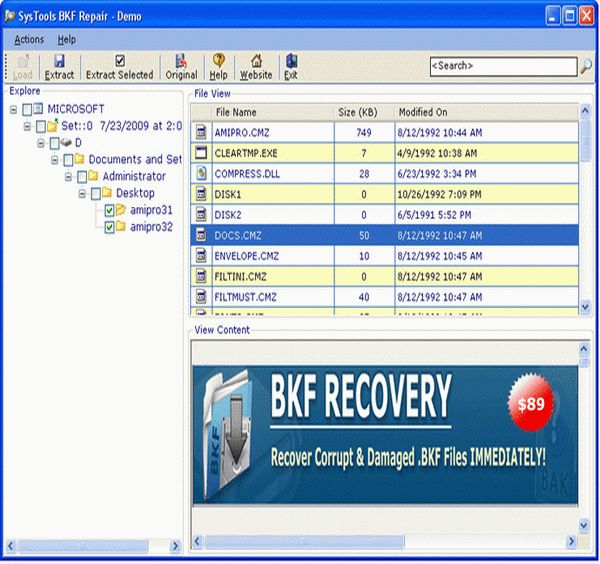
Task: Click the amipro32 folder icon
Action: click(121, 226)
